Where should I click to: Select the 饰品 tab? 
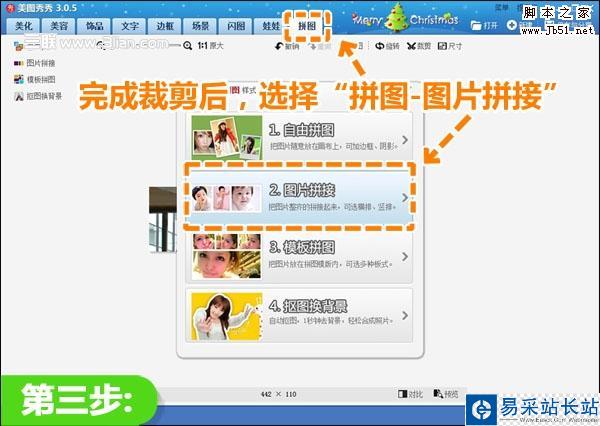95,26
